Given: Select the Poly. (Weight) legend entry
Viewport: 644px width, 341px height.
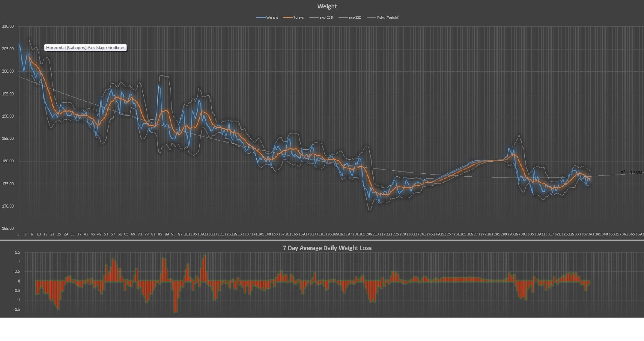Looking at the screenshot, I should click(383, 17).
